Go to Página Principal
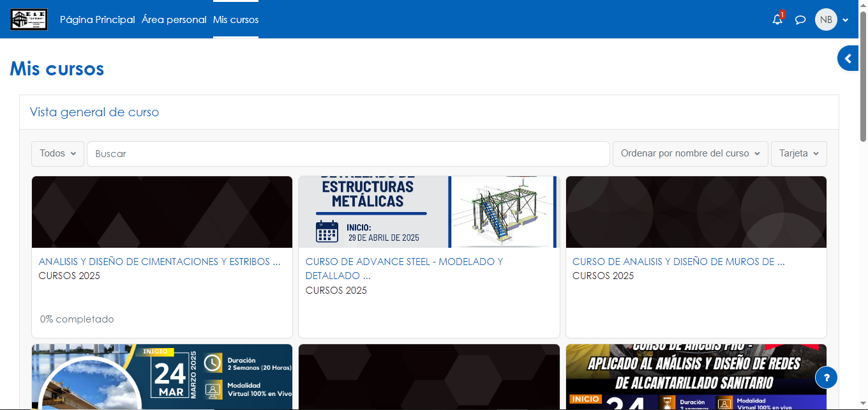 (x=98, y=20)
